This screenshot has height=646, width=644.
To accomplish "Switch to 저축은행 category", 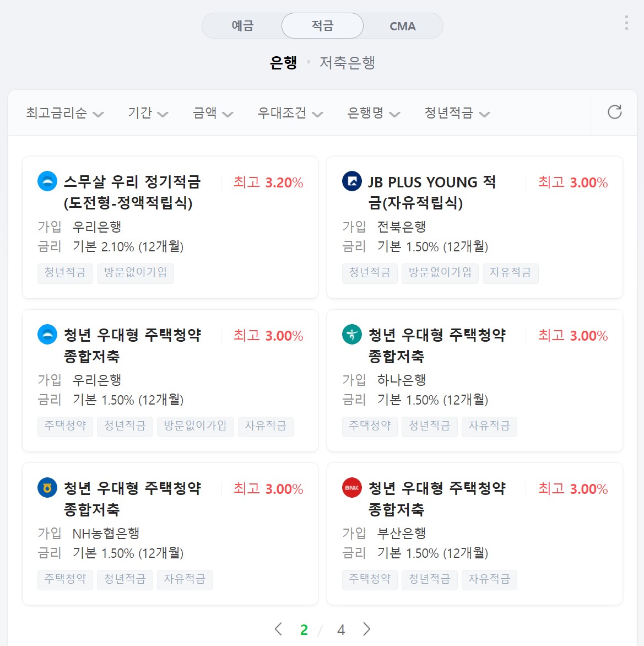I will point(347,63).
